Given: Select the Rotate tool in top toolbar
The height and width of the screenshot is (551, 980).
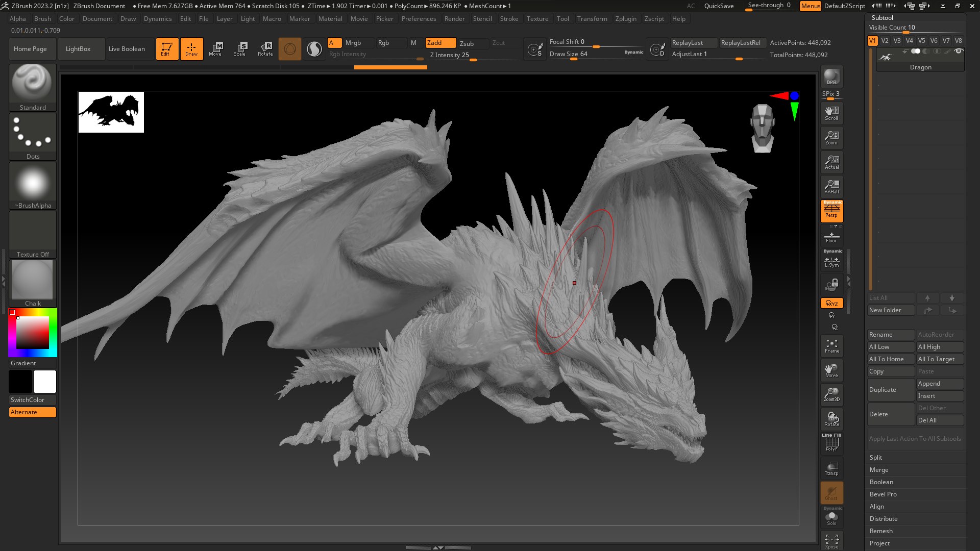Looking at the screenshot, I should click(265, 49).
